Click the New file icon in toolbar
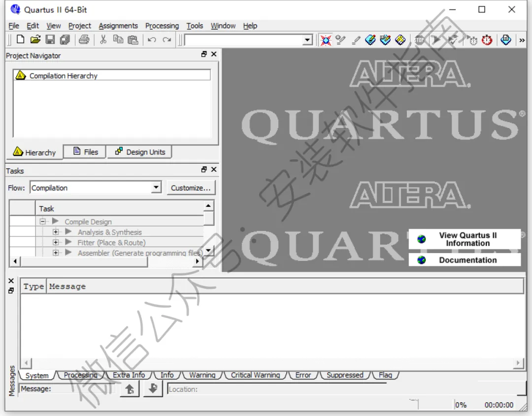 click(x=20, y=40)
